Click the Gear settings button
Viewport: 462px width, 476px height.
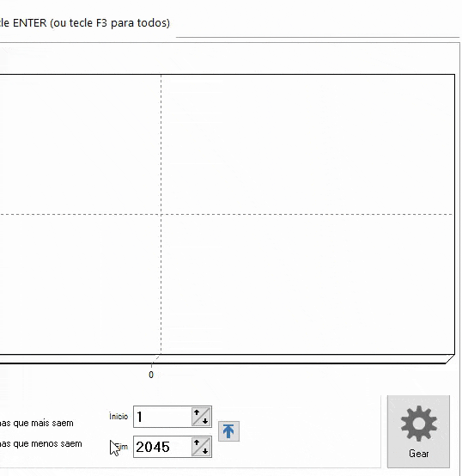click(418, 431)
